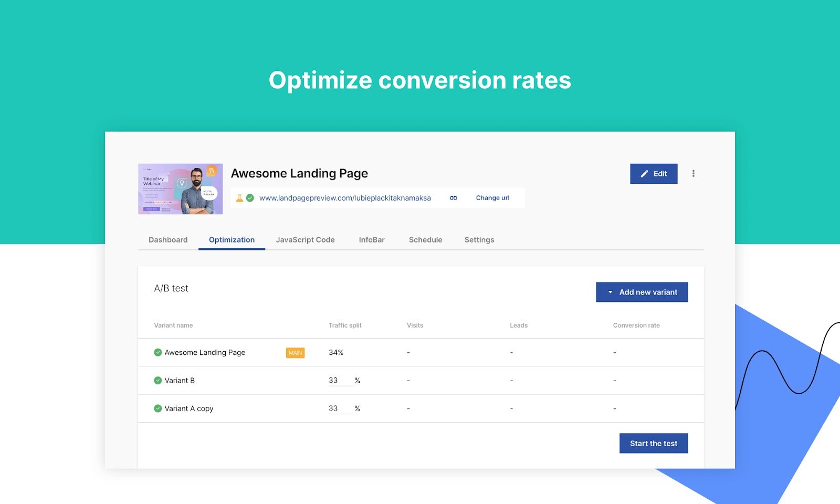Open the Schedule section

425,239
